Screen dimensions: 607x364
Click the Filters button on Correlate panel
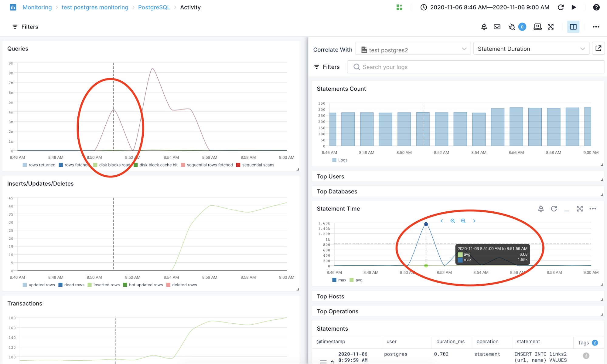coord(327,67)
